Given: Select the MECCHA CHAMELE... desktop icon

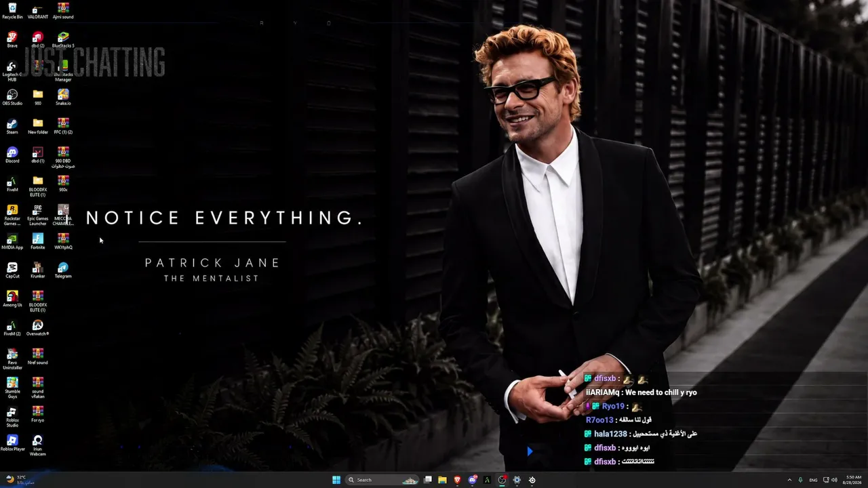Looking at the screenshot, I should point(63,215).
